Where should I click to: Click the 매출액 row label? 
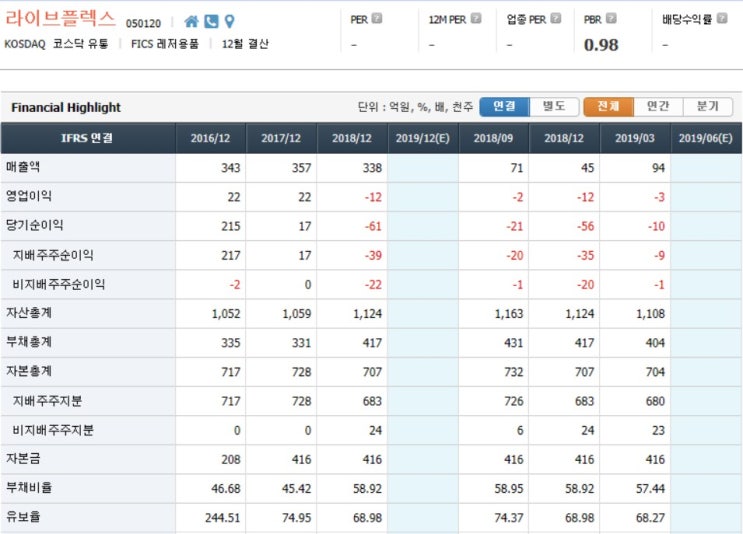coord(23,167)
